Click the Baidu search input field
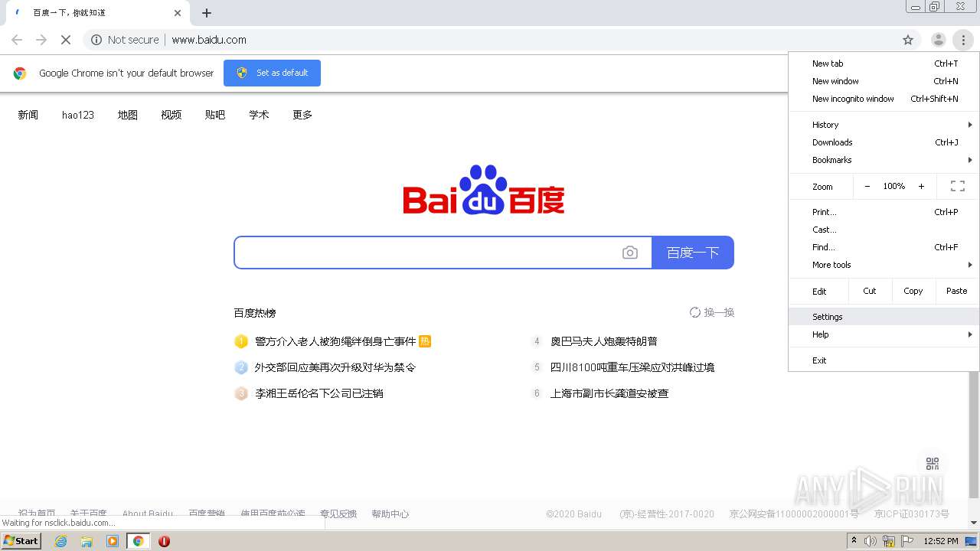980x551 pixels. pyautogui.click(x=443, y=253)
